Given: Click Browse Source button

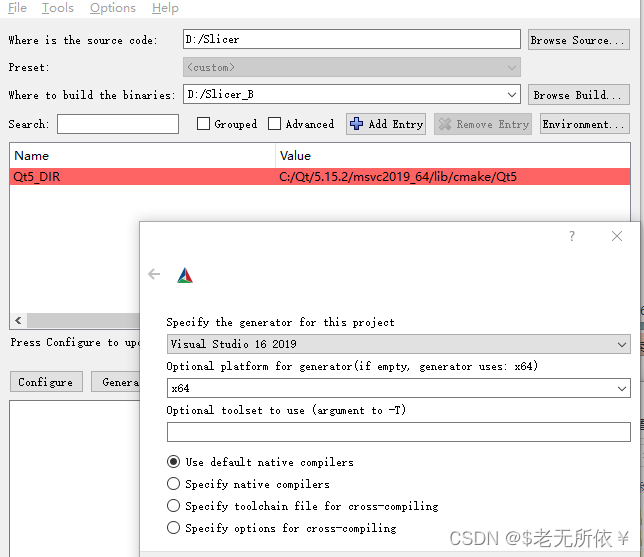Looking at the screenshot, I should coord(578,40).
